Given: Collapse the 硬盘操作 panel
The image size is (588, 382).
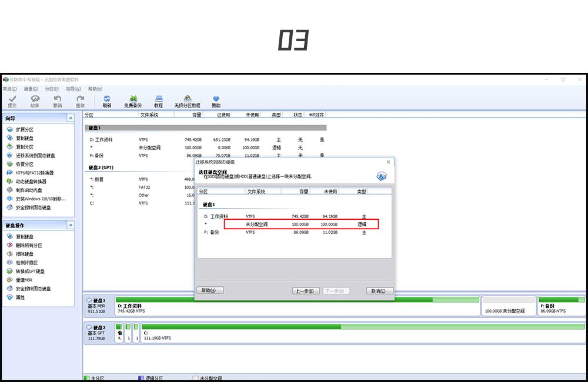Looking at the screenshot, I should click(71, 225).
